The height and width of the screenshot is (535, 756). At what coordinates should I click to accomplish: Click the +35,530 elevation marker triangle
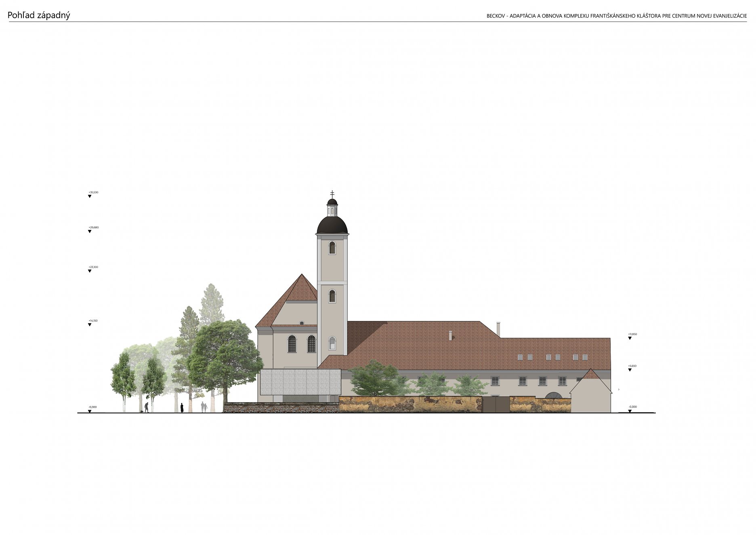pos(90,196)
